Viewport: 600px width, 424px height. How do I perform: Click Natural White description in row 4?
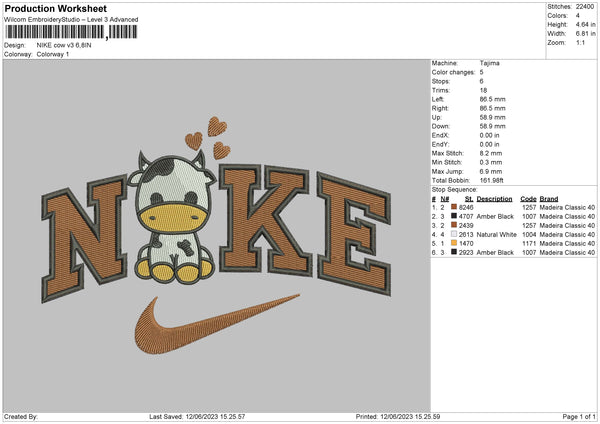496,235
